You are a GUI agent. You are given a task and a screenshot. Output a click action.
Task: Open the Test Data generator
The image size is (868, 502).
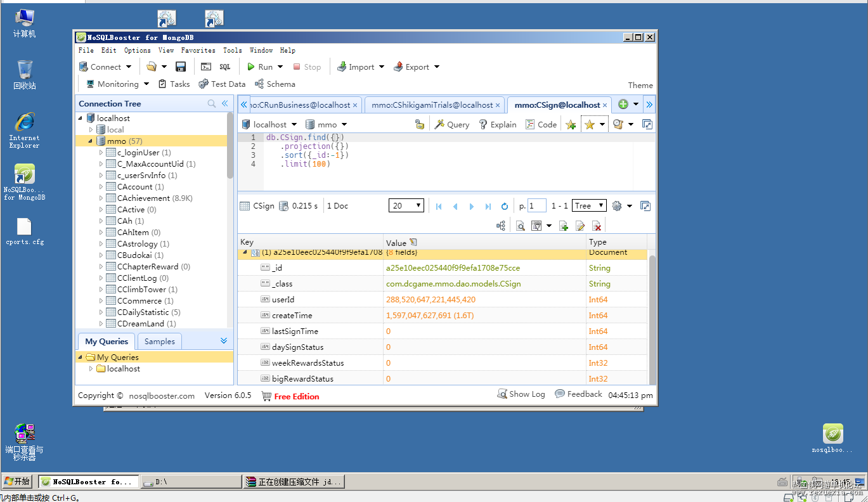222,84
